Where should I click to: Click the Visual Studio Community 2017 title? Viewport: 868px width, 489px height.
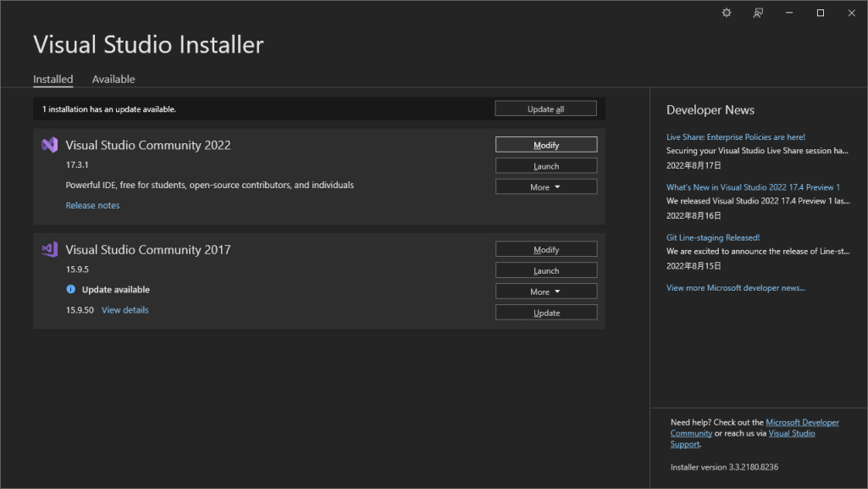click(148, 250)
